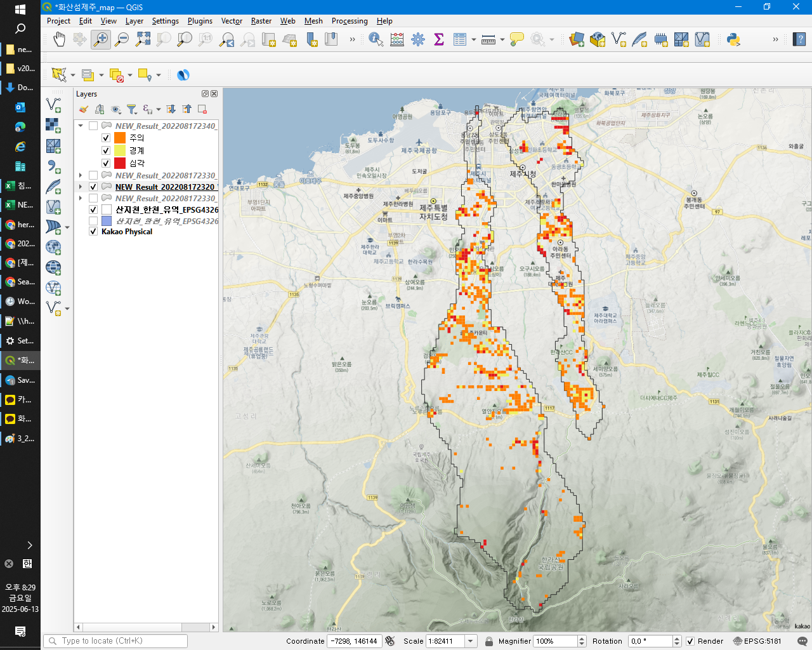Open the Processing menu
Image resolution: width=812 pixels, height=650 pixels.
[x=349, y=21]
